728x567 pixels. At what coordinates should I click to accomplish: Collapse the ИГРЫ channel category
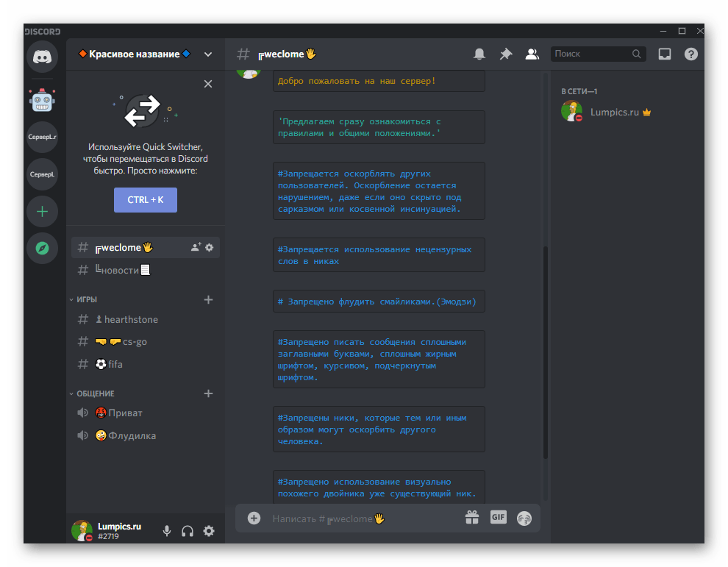pos(87,299)
